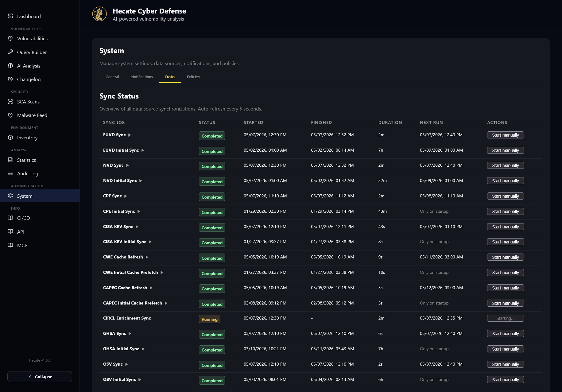Viewport: 562px width, 392px height.
Task: Click the SCA Scans scan icon
Action: point(10,102)
